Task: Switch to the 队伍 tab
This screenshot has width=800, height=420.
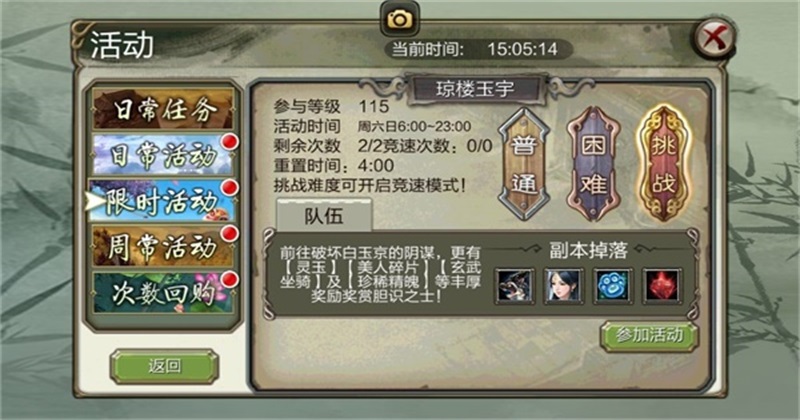Action: [324, 215]
